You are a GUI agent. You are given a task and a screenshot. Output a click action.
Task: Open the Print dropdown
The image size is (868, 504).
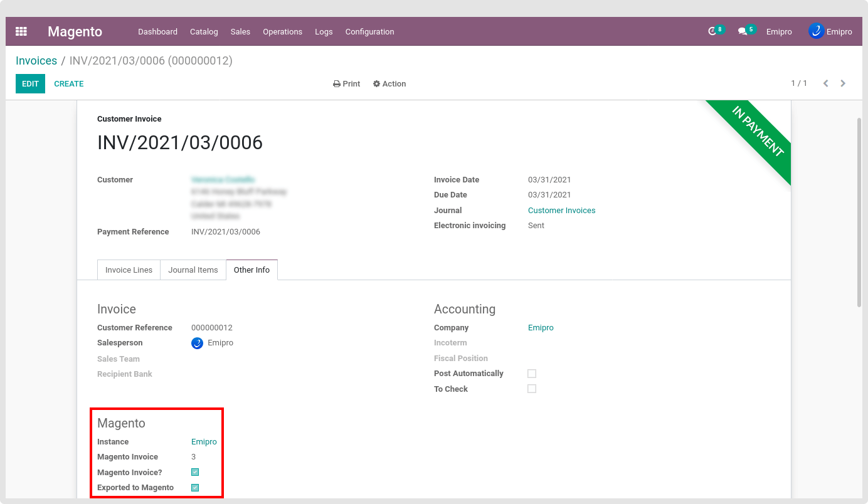coord(346,83)
